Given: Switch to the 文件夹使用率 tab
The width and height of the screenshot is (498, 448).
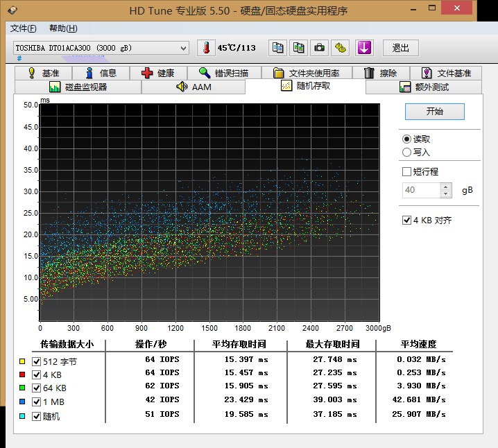Looking at the screenshot, I should (307, 73).
